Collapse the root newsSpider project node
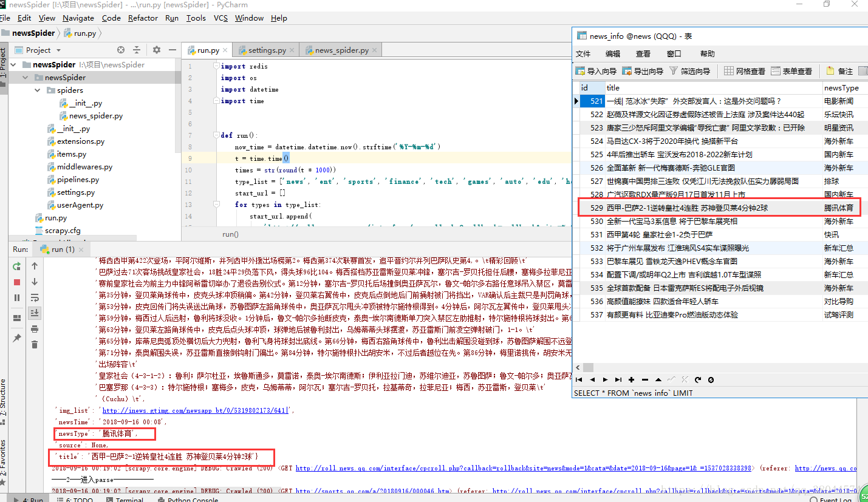Screen dimensions: 868x502 point(14,64)
